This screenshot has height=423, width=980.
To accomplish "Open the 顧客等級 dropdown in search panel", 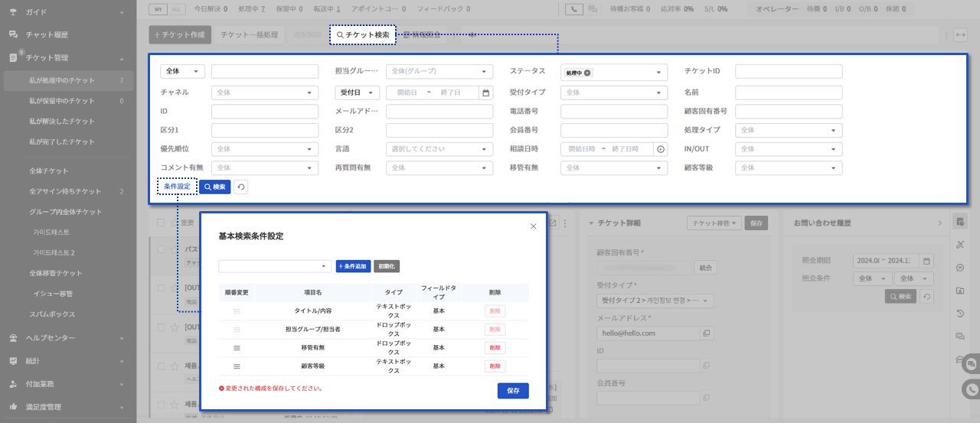I will 789,168.
